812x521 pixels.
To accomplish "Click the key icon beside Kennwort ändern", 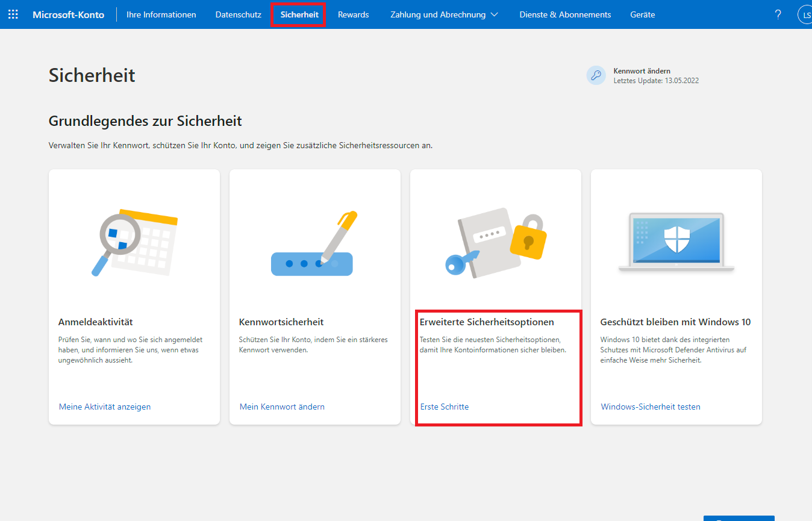I will pyautogui.click(x=596, y=75).
